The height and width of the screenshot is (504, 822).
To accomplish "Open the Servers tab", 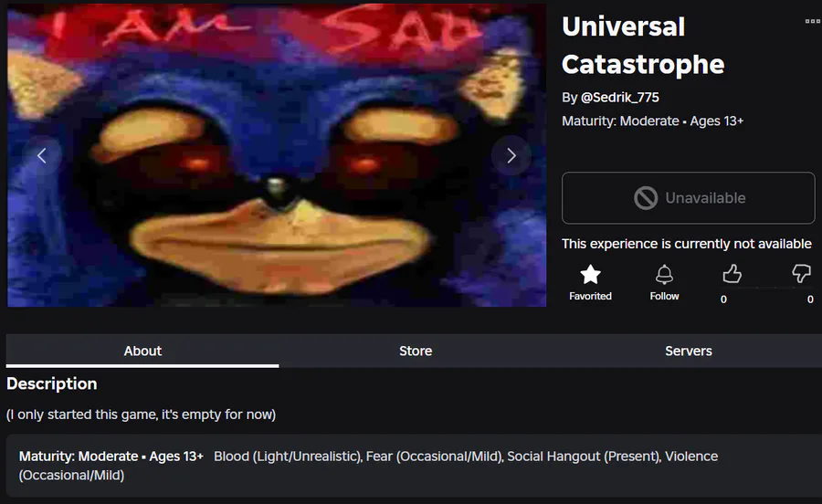I will click(689, 351).
